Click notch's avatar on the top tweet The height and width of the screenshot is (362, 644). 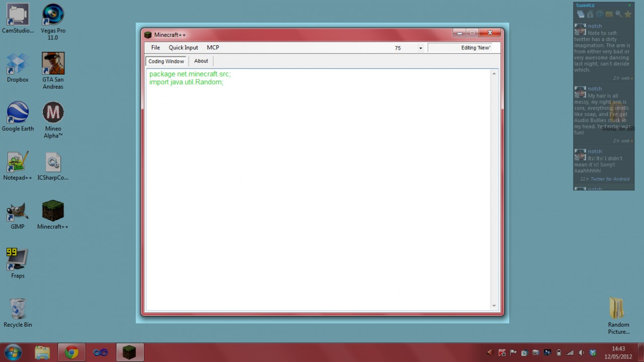(x=579, y=29)
